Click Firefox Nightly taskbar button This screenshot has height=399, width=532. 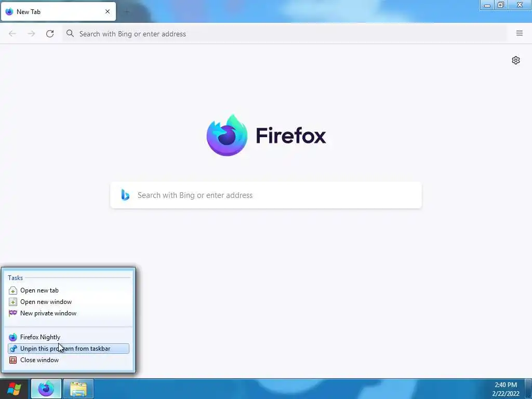coord(46,389)
